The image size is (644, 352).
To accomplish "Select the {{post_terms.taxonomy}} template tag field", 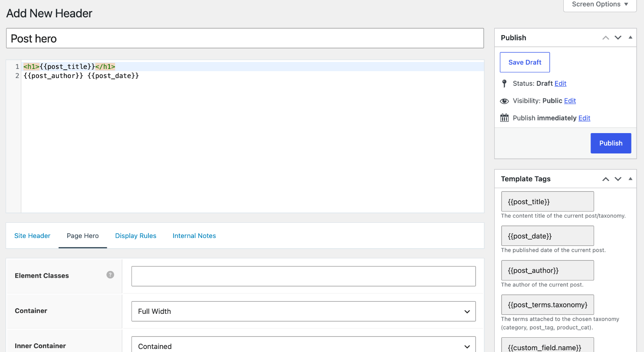I will pos(547,305).
